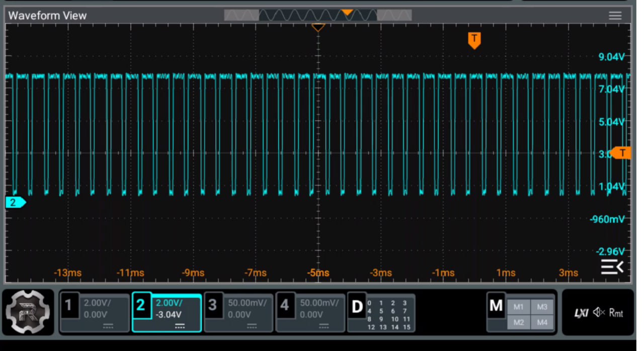Select digital channel 8 in D panel
644x351 pixels.
pos(370,319)
